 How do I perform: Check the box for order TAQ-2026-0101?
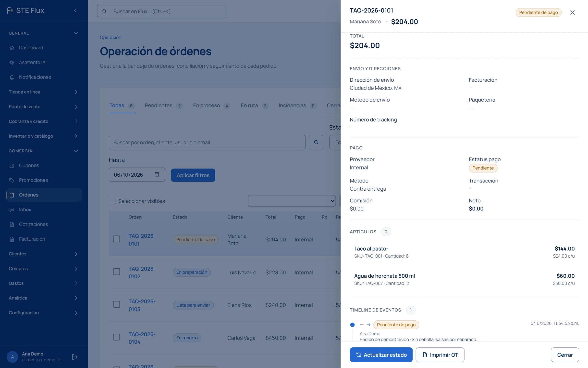(116, 239)
